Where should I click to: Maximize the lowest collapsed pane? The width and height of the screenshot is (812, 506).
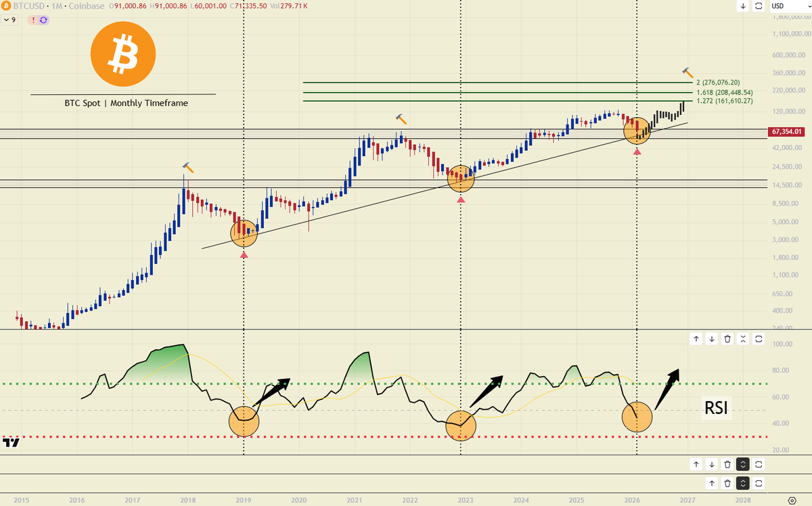tap(759, 483)
